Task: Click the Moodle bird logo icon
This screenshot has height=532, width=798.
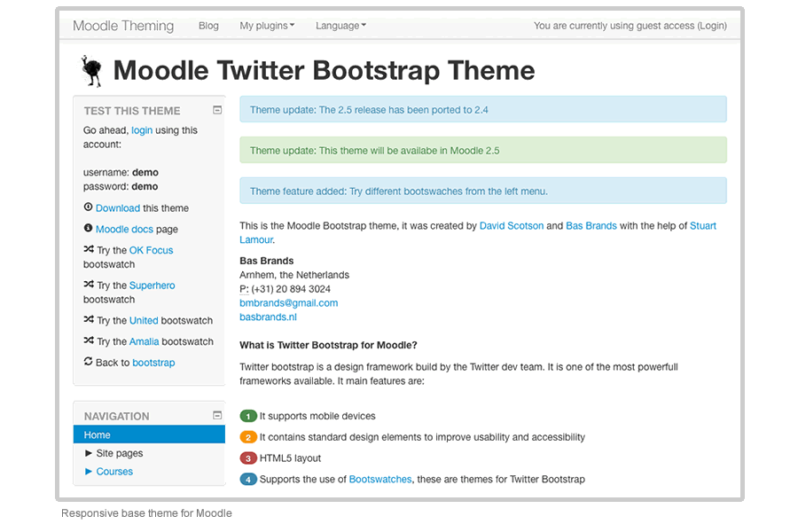Action: tap(90, 71)
